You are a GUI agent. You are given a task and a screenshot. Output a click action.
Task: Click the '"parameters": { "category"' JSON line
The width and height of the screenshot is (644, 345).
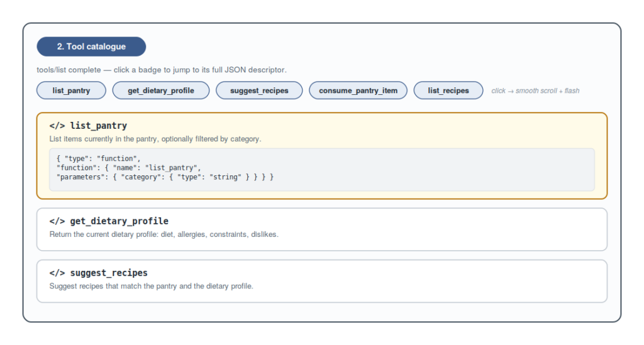pos(165,177)
